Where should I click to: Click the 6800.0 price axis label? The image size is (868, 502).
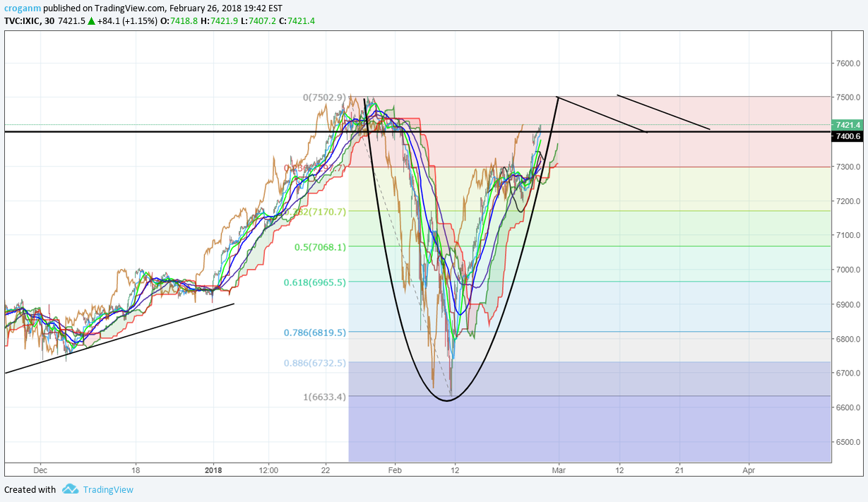pos(848,339)
